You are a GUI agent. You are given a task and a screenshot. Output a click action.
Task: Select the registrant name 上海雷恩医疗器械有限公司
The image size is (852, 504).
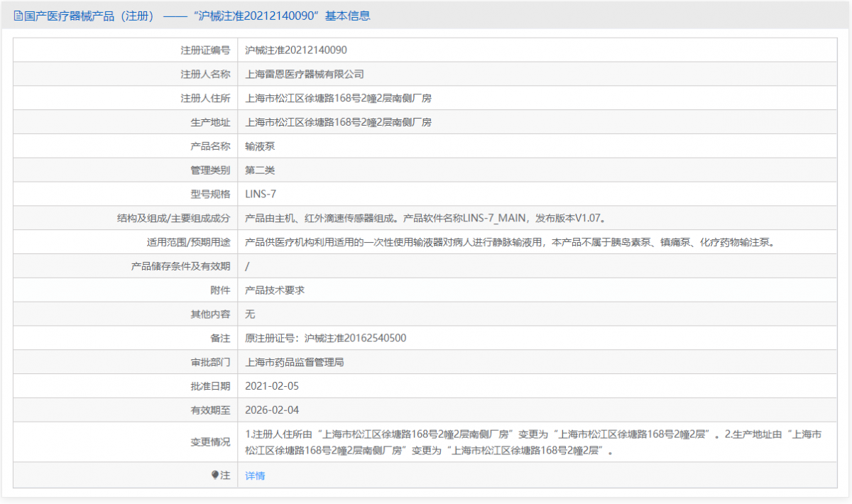(305, 74)
